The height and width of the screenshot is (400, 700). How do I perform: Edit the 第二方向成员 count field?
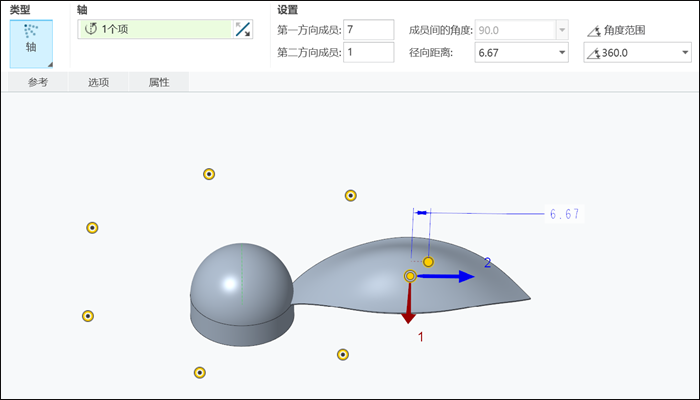(368, 52)
